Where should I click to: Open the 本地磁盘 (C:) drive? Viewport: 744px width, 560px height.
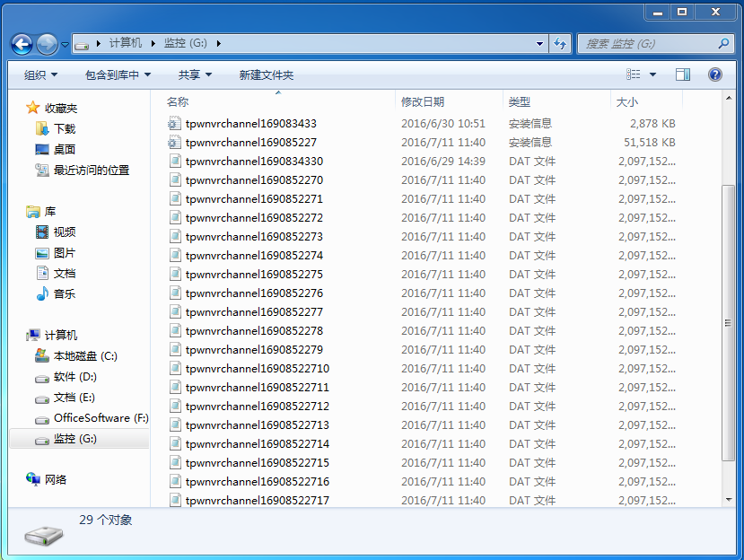(x=84, y=355)
